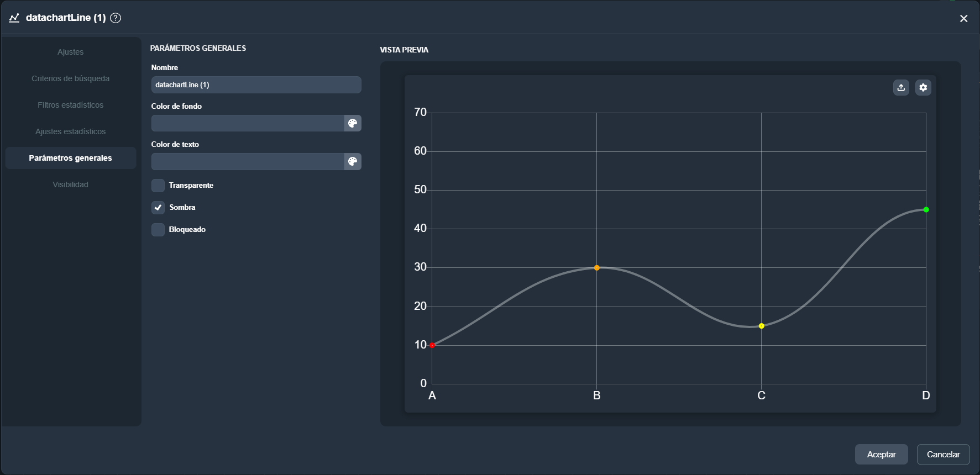This screenshot has height=475, width=980.
Task: Open the Visibilidad section
Action: [x=71, y=184]
